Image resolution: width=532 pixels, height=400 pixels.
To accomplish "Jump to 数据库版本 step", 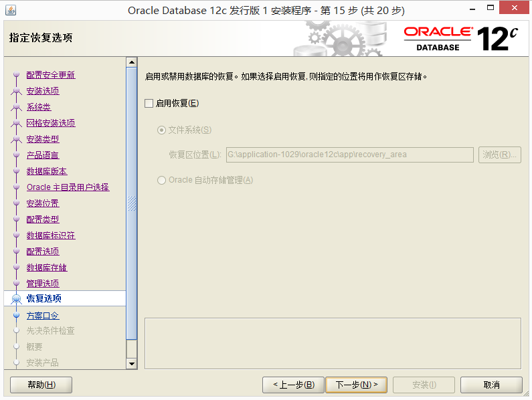I will pyautogui.click(x=47, y=171).
